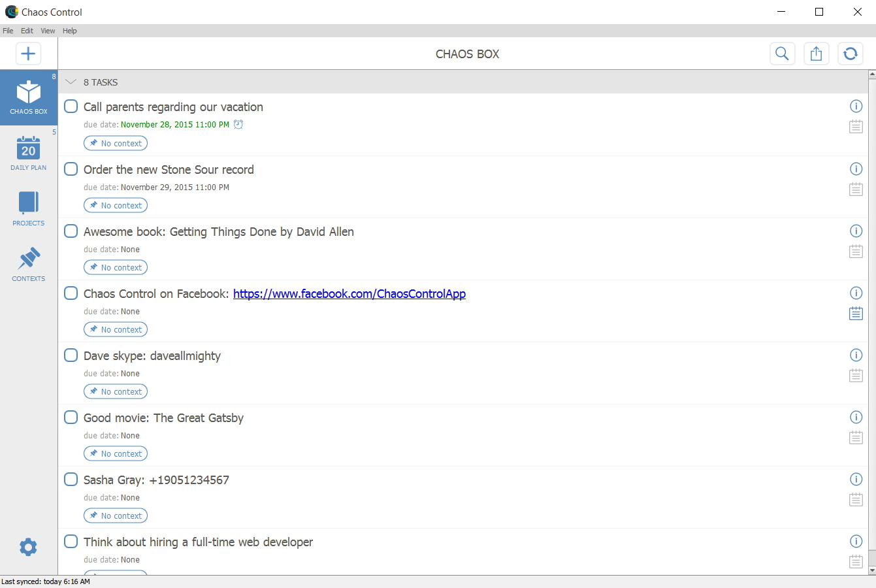Image resolution: width=876 pixels, height=588 pixels.
Task: Open the File menu
Action: click(8, 31)
